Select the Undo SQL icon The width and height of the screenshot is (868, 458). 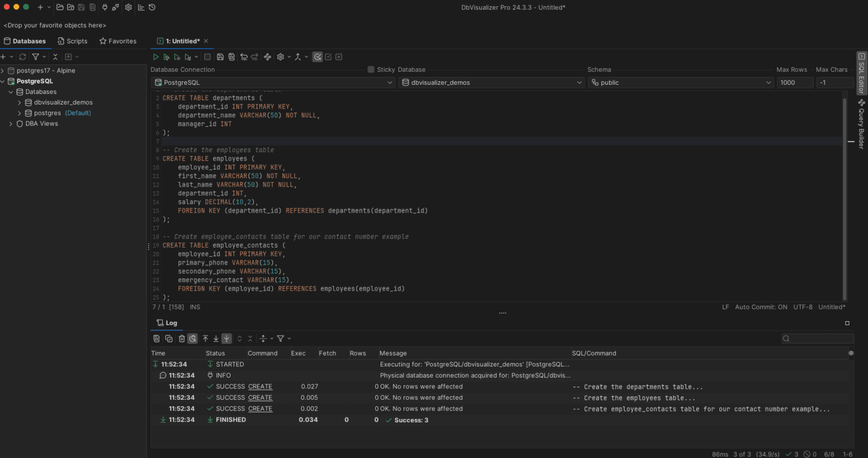(243, 57)
